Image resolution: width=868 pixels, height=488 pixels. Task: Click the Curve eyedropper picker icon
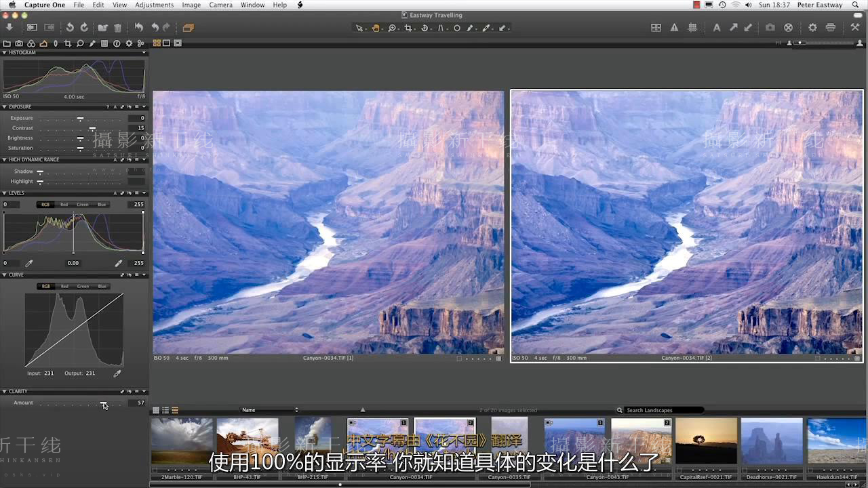click(117, 373)
